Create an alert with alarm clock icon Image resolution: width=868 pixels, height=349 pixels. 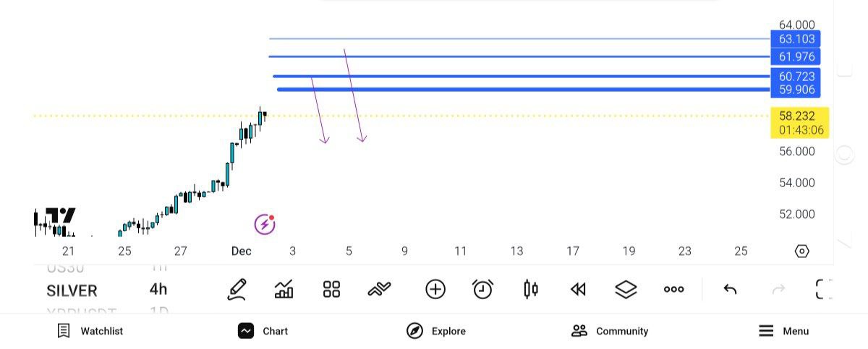click(x=482, y=290)
